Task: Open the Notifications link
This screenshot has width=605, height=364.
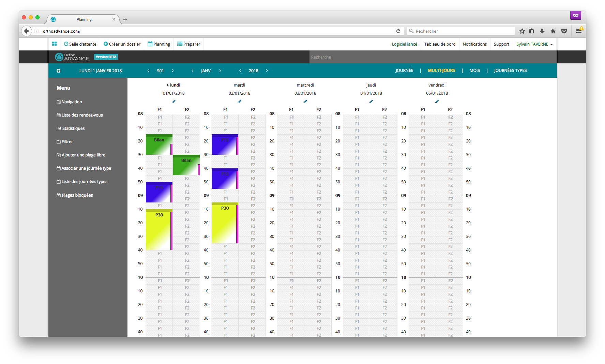Action: [x=474, y=44]
